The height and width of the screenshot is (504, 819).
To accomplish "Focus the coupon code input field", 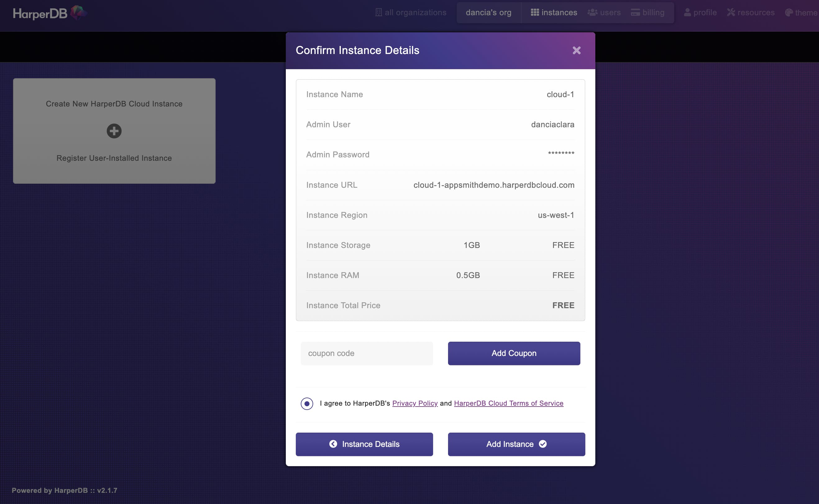I will [367, 353].
